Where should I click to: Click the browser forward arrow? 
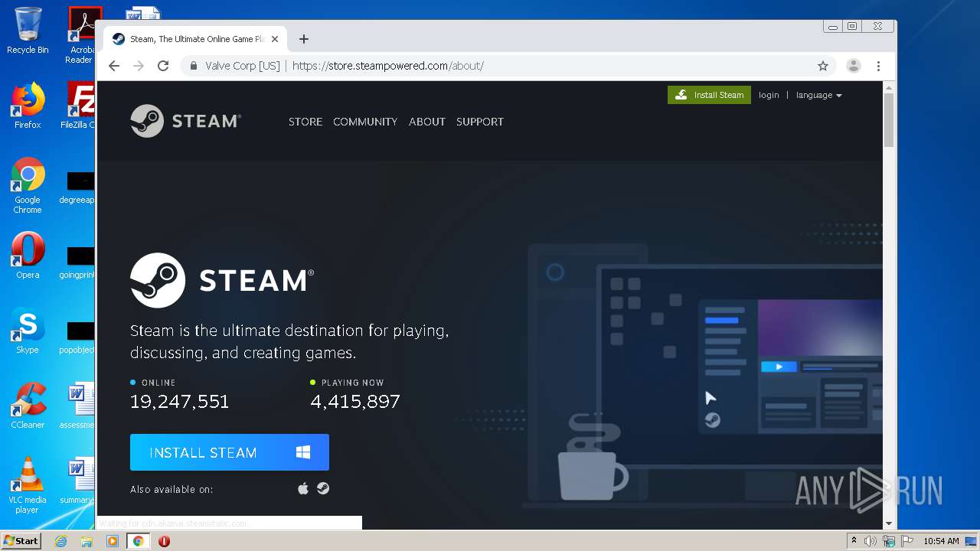click(x=139, y=66)
